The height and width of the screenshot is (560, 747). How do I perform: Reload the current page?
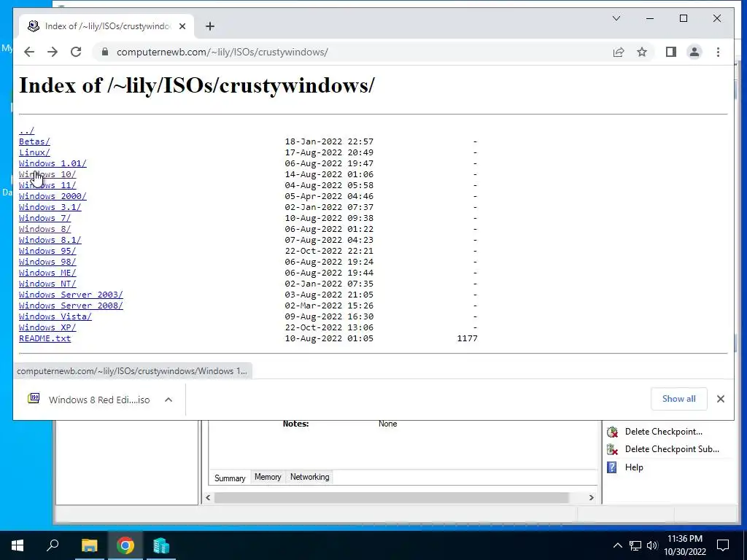76,52
